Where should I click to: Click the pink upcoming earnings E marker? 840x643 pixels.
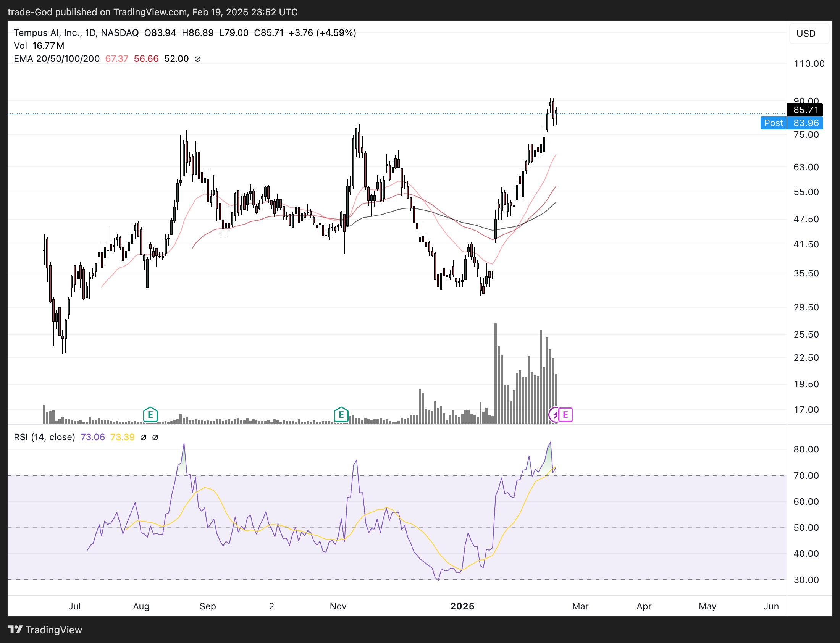565,415
